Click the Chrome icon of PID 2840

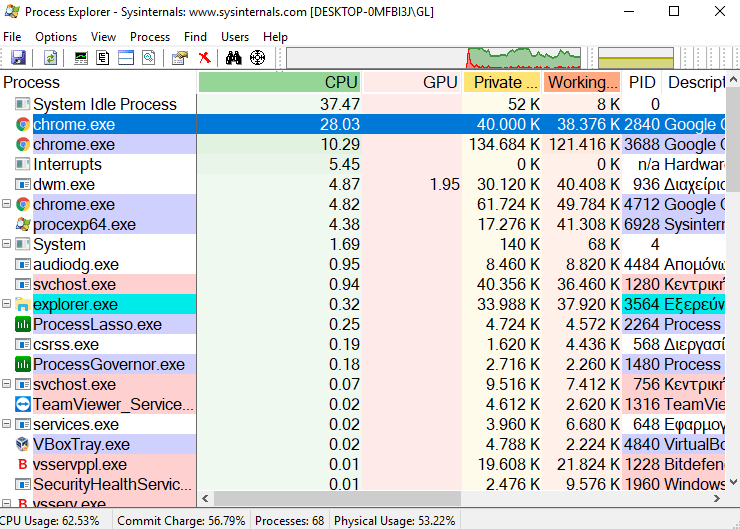click(23, 125)
